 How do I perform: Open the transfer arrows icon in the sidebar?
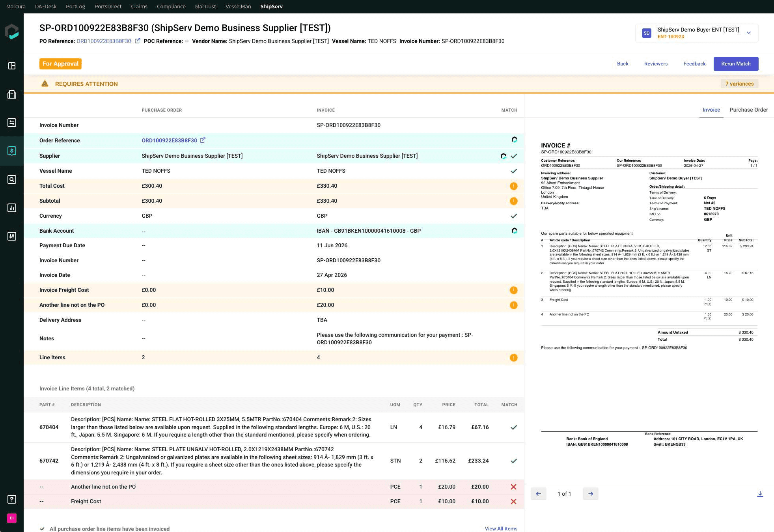12,123
